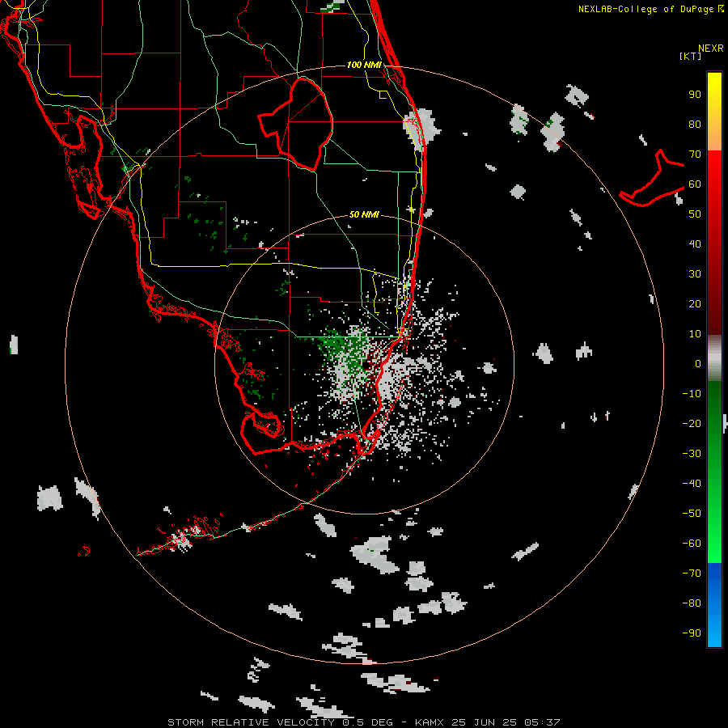Click the -60 value on the velocity scale
Screen dimensions: 728x728
point(692,544)
